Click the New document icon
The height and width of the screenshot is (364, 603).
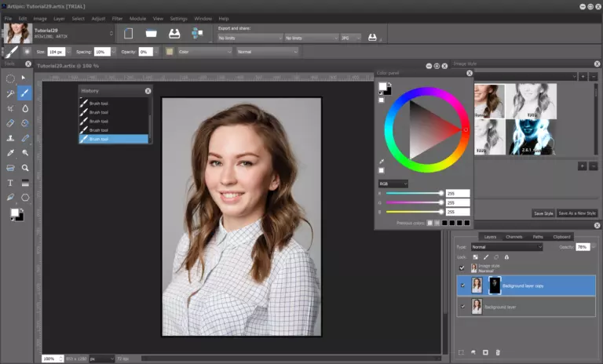point(129,34)
